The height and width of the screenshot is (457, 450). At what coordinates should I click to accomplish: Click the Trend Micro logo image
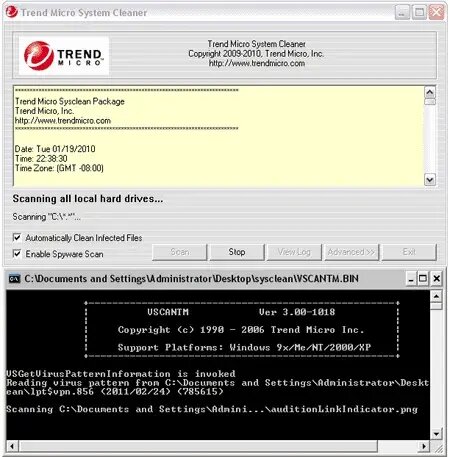tap(64, 56)
